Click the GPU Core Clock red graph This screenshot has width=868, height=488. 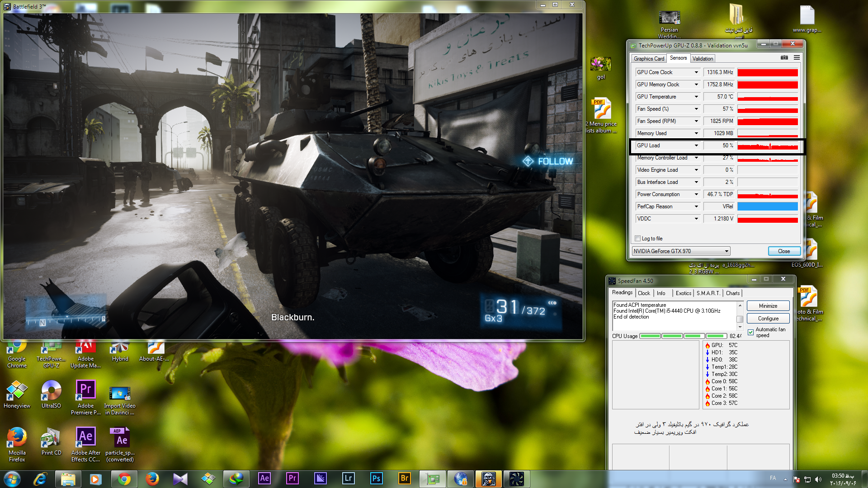[767, 72]
